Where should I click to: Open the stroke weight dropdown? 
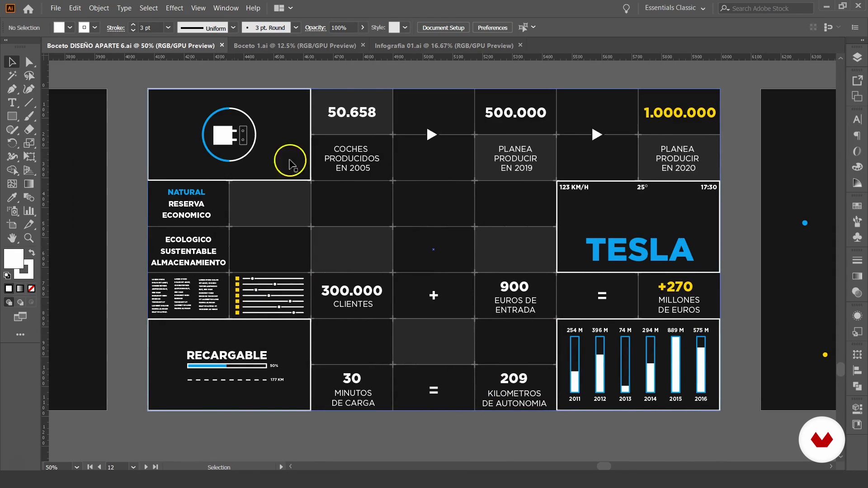point(168,28)
